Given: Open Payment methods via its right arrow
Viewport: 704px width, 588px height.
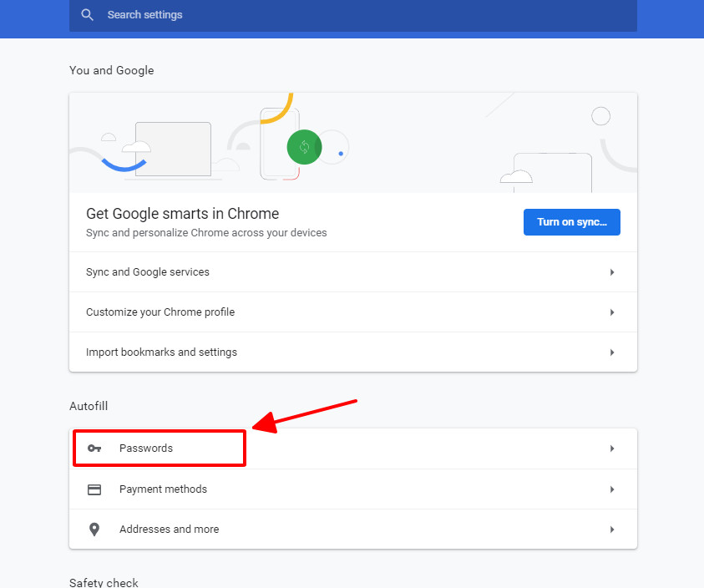Looking at the screenshot, I should click(x=612, y=489).
